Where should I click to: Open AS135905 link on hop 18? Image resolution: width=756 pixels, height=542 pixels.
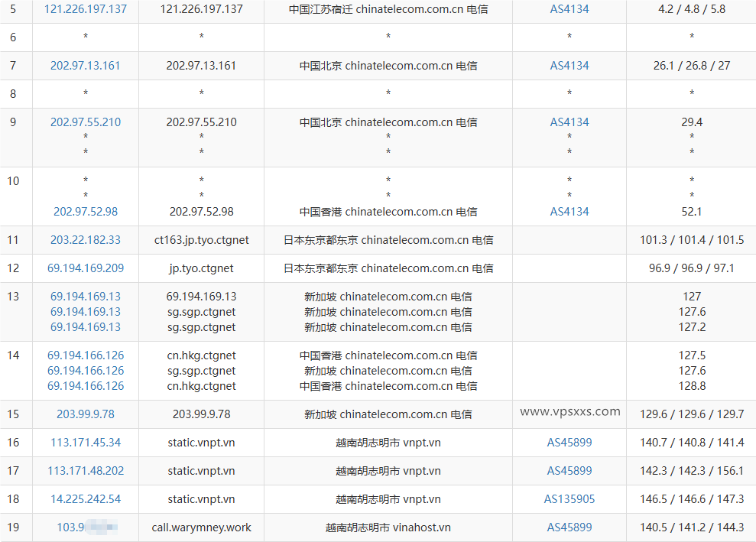[x=569, y=499]
